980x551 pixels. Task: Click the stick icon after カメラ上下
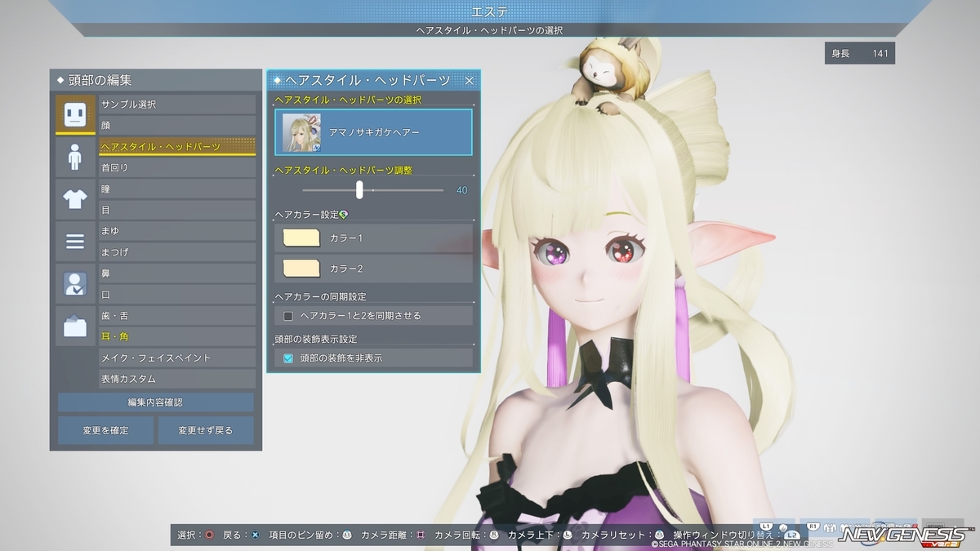pyautogui.click(x=568, y=535)
